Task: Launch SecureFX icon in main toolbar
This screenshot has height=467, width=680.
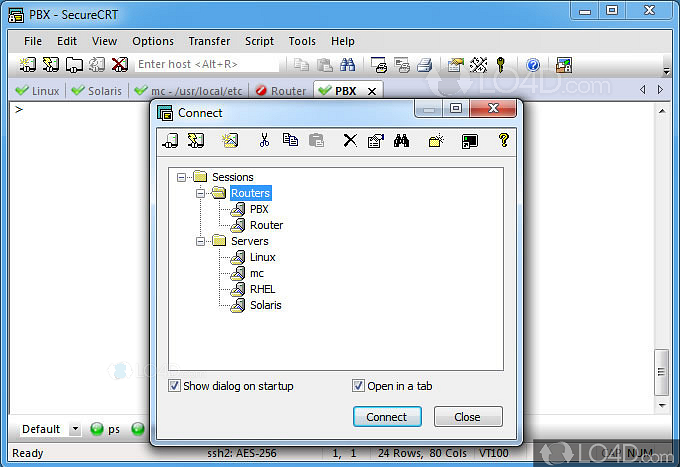Action: tap(564, 65)
